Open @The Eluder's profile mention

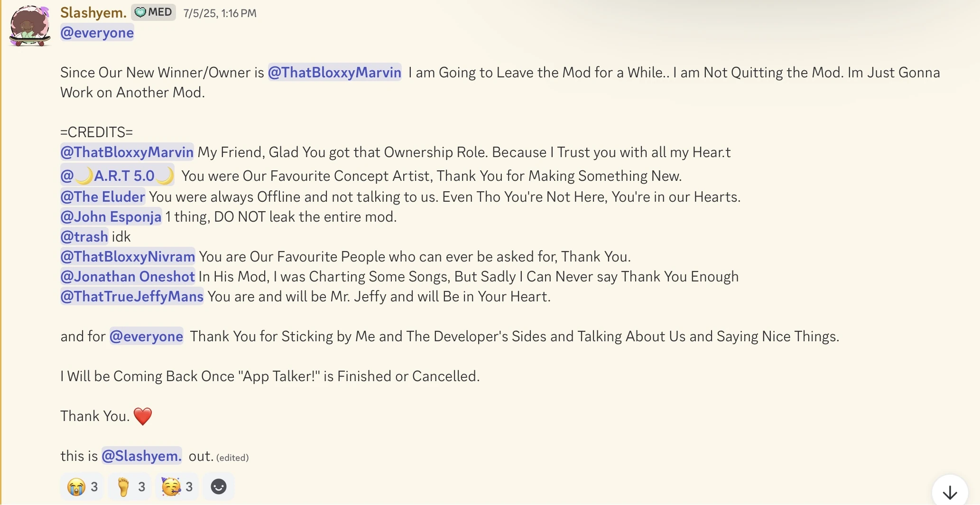coord(102,196)
